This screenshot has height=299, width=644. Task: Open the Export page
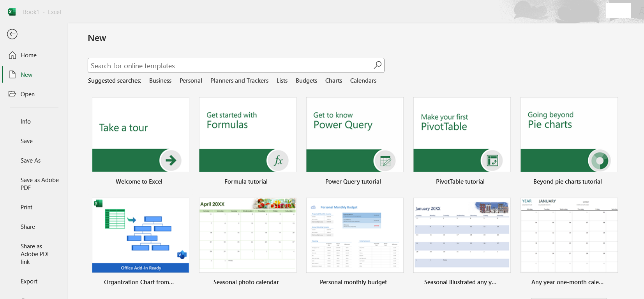click(29, 281)
